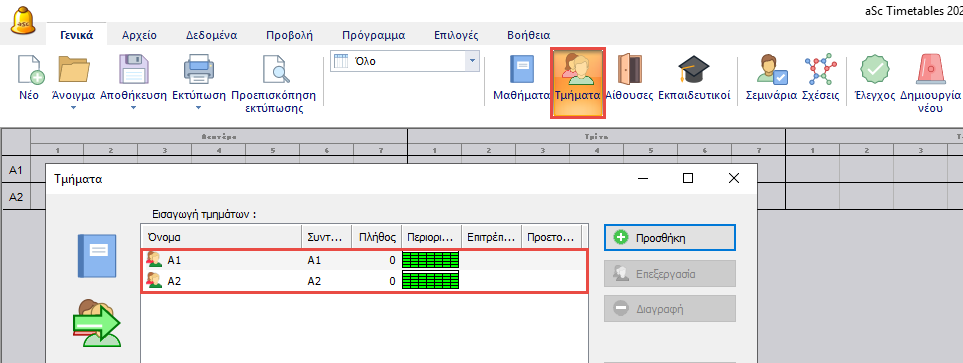
Task: Switch to the Δεδομένα ribbon tab
Action: coord(212,35)
